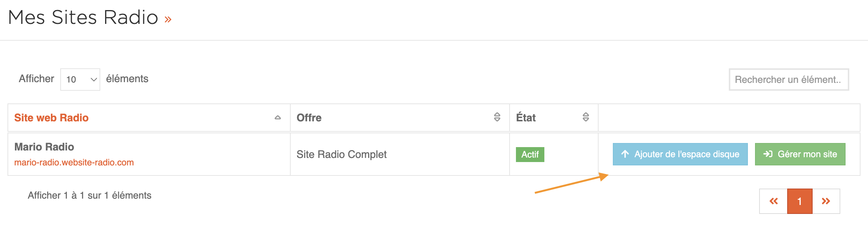
Task: Click Ajouter de l'espace disque button
Action: point(680,154)
